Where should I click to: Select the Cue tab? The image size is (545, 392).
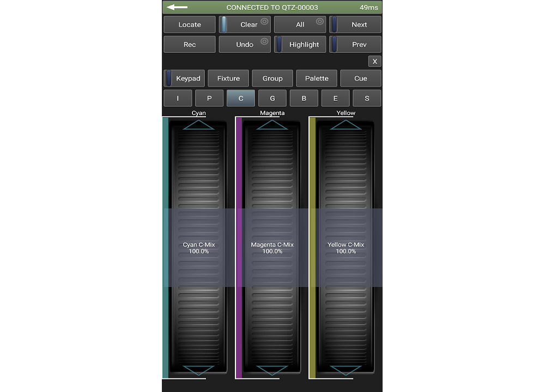361,78
